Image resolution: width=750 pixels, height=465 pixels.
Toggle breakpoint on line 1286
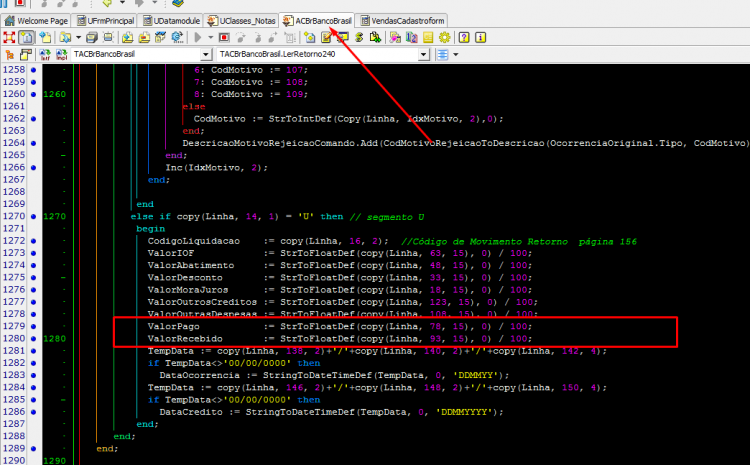[33, 412]
